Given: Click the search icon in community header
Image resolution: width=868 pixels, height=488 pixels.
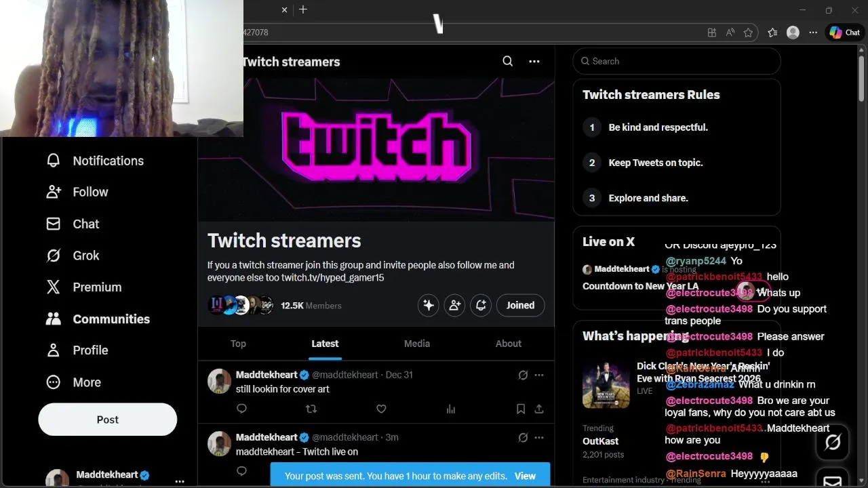Looking at the screenshot, I should click(507, 61).
